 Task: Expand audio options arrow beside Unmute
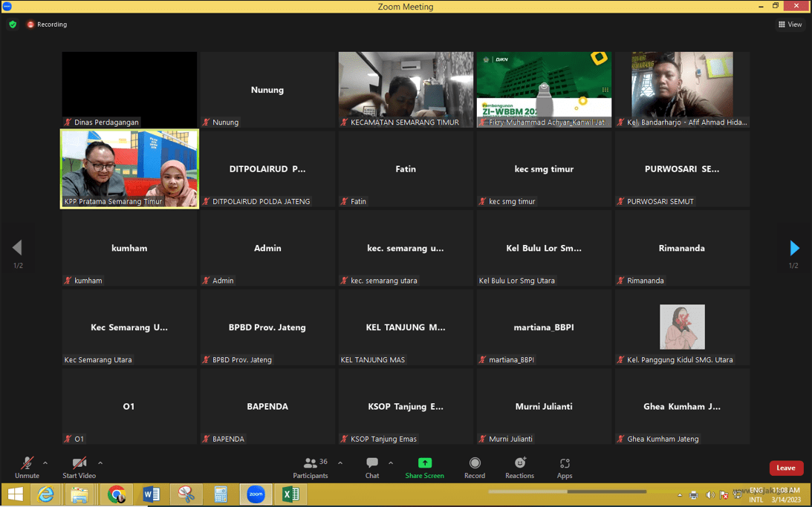tap(45, 463)
